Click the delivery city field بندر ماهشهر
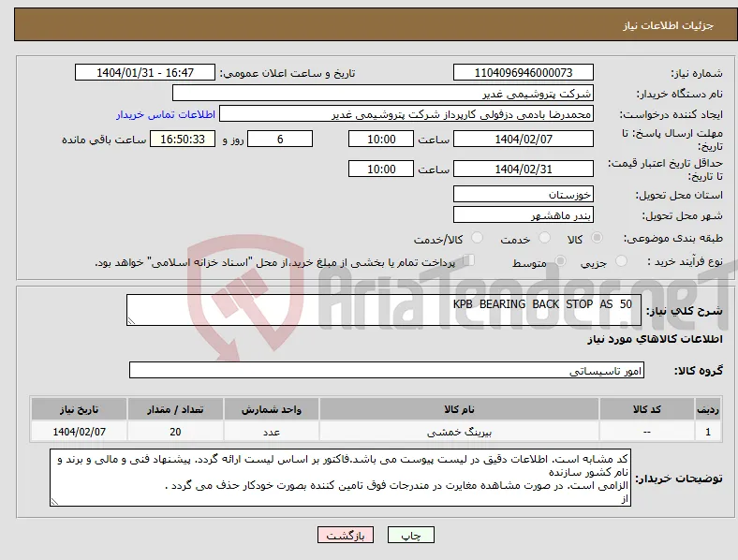The image size is (738, 560). 523,215
